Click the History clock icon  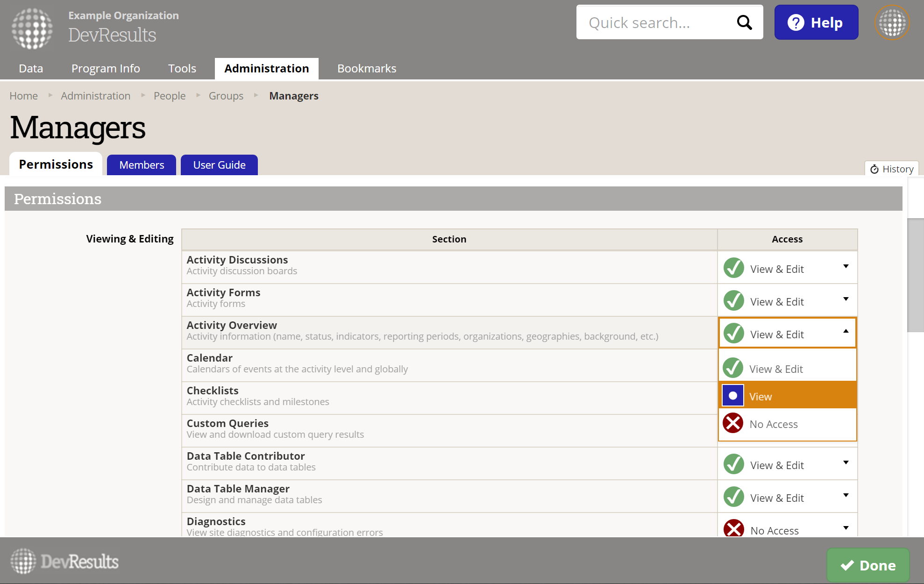point(874,169)
